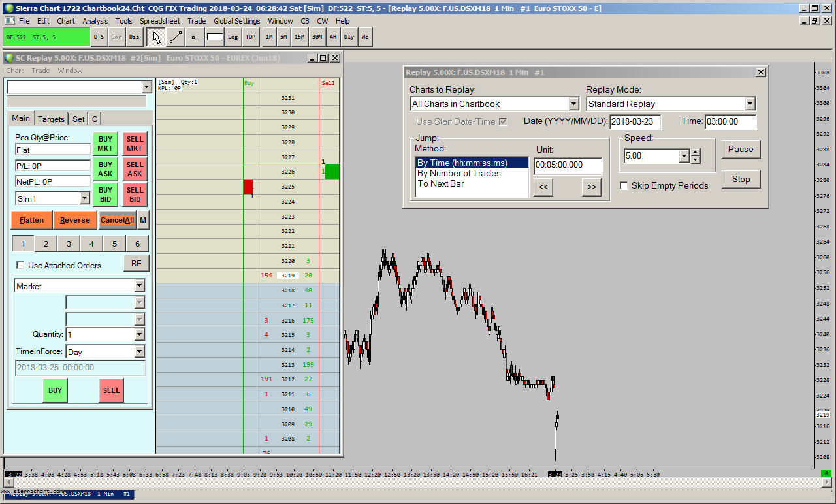
Task: Open TimeInForce Day dropdown
Action: [139, 352]
